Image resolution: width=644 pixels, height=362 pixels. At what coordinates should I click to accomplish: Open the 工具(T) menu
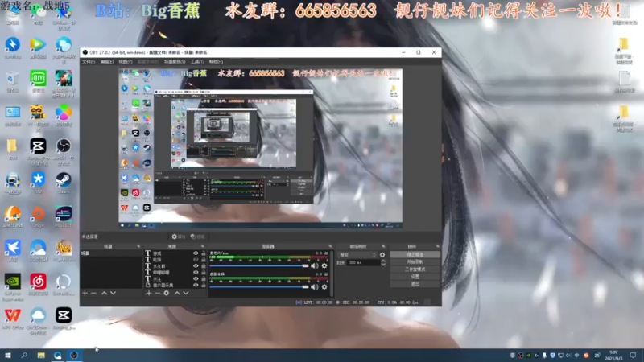point(197,62)
